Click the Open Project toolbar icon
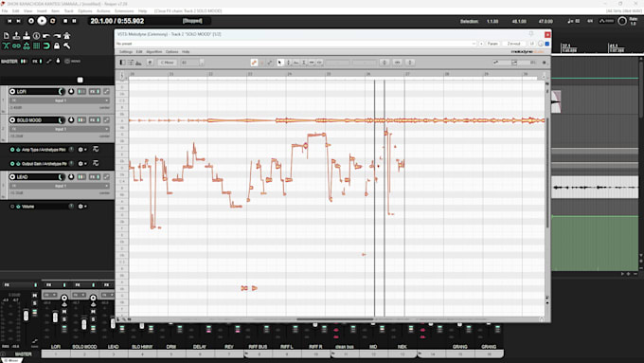 [16, 36]
